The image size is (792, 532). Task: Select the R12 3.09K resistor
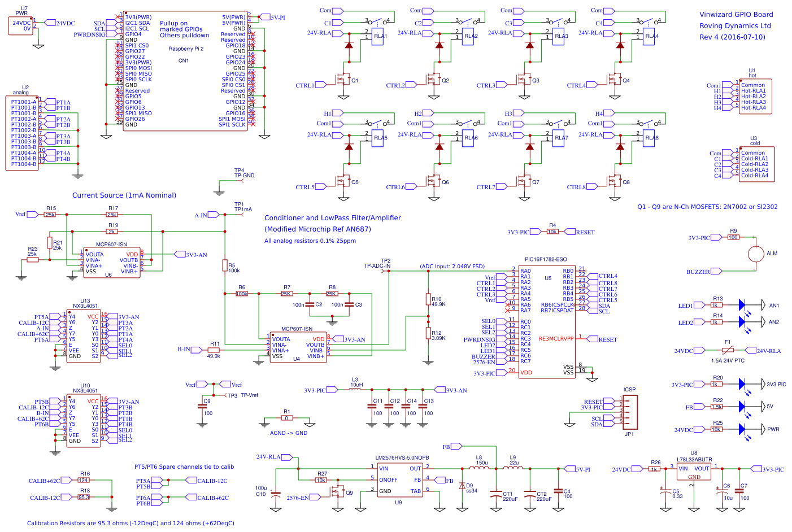tap(428, 333)
